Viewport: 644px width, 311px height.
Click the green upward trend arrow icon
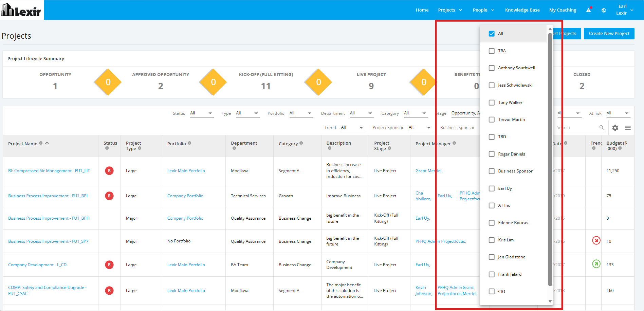[x=596, y=264]
